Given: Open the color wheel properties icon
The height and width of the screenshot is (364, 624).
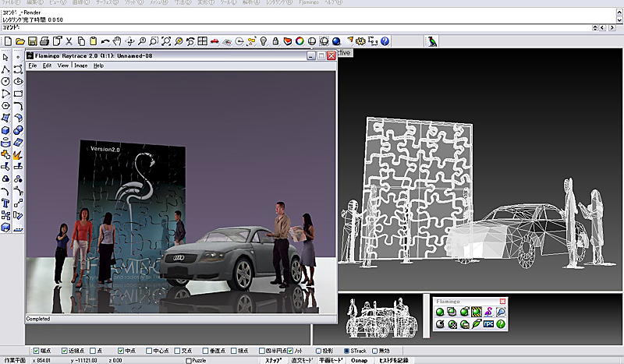Looking at the screenshot, I should (300, 41).
